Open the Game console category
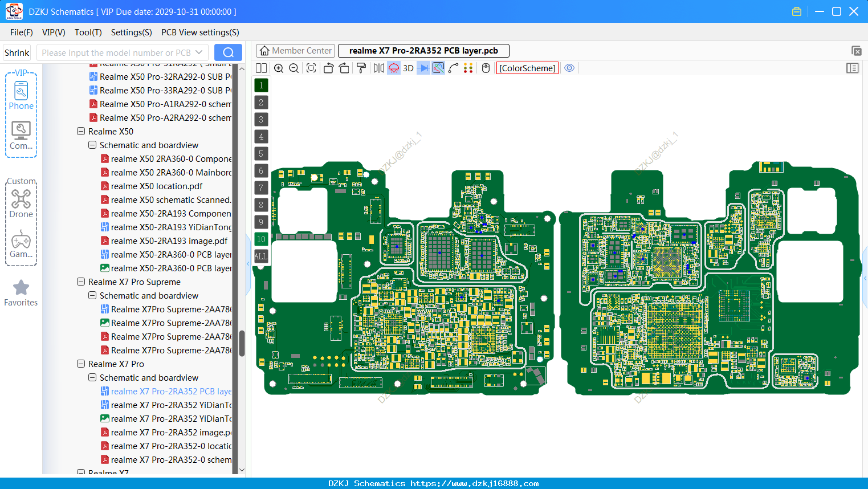 21,244
